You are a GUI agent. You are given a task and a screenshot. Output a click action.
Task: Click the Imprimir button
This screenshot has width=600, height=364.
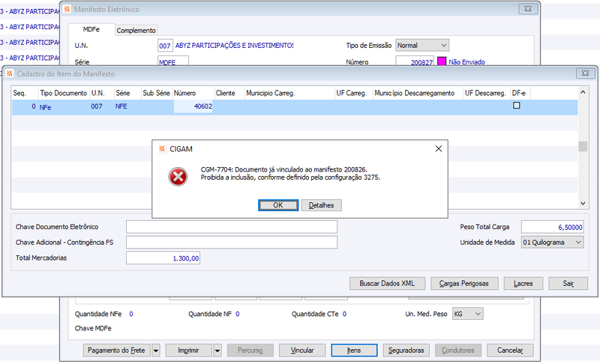pyautogui.click(x=189, y=351)
